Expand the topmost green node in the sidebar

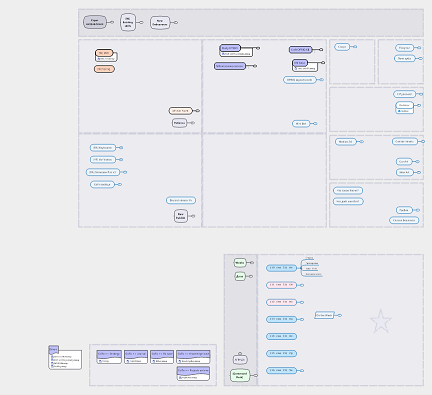(252, 263)
